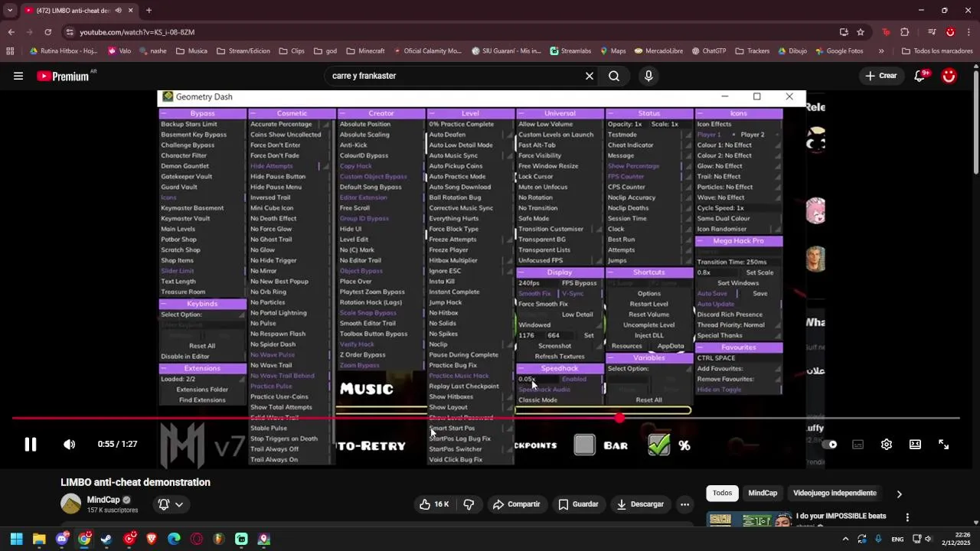Select the Todos chip
The image size is (980, 551).
point(722,493)
